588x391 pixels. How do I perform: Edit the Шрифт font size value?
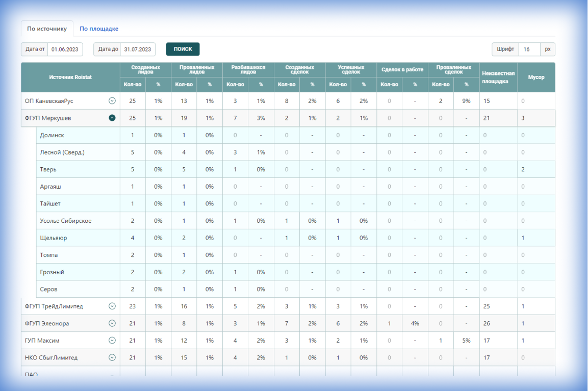[528, 49]
